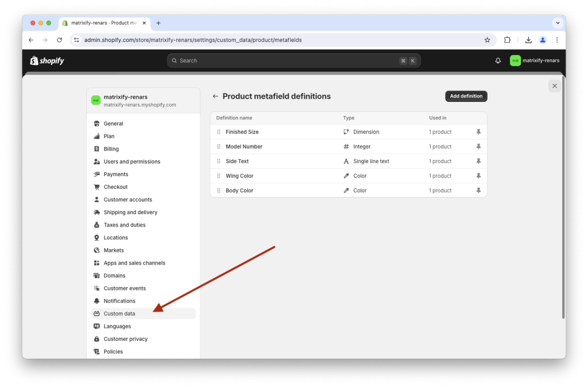
Task: Click the Markets globe icon in the sidebar
Action: 96,250
